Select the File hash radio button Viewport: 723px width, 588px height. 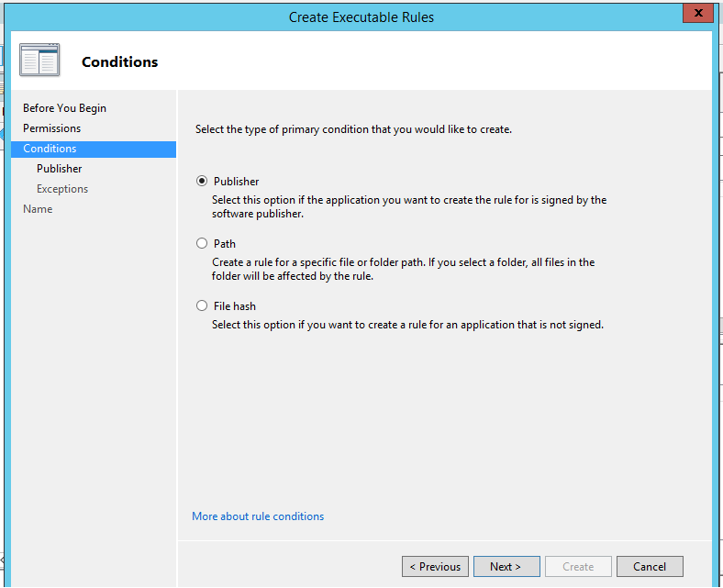tap(202, 305)
